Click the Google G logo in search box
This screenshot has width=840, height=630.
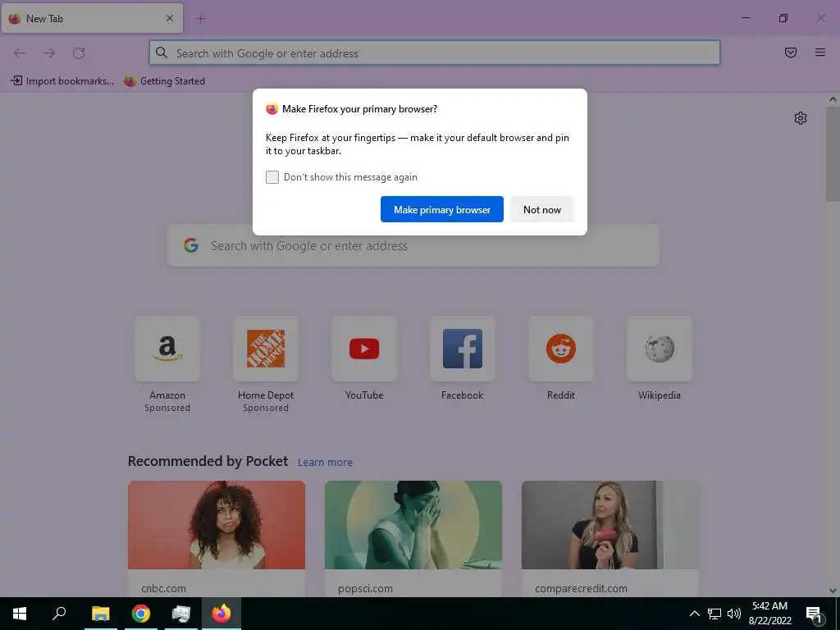tap(190, 246)
